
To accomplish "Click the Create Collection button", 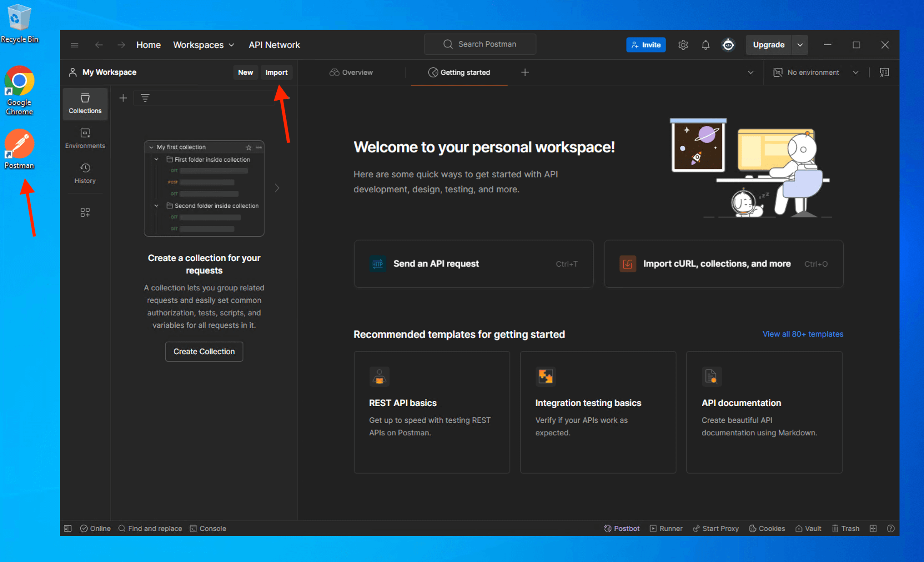I will click(x=204, y=351).
